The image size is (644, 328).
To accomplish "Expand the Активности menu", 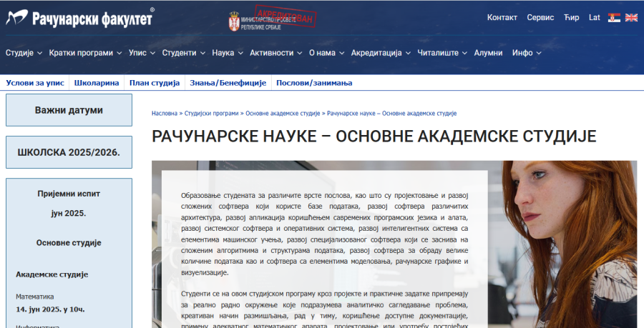I will click(276, 53).
